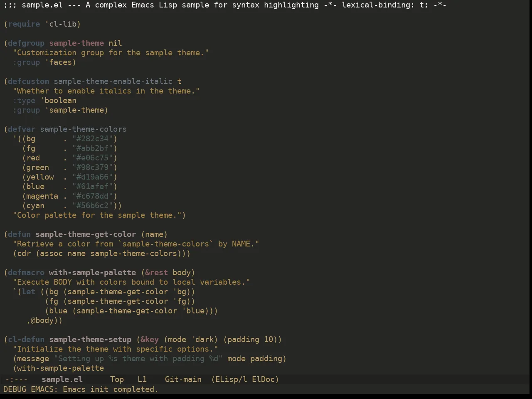Click the 'assoc' function call
The width and height of the screenshot is (532, 399).
coord(52,254)
